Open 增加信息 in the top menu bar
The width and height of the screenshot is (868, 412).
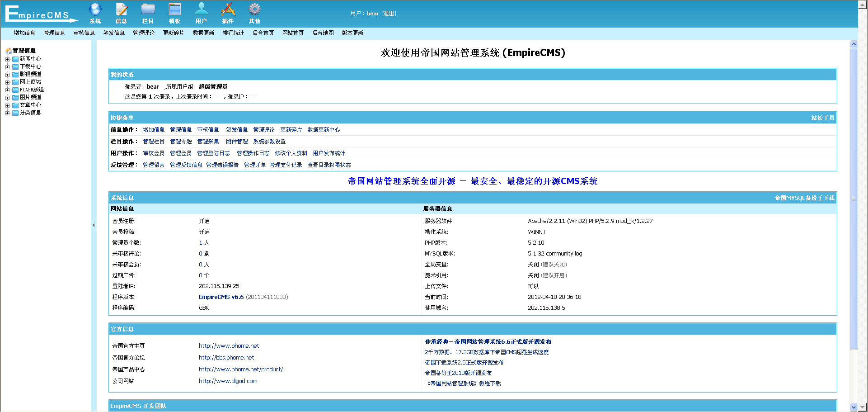pos(24,33)
